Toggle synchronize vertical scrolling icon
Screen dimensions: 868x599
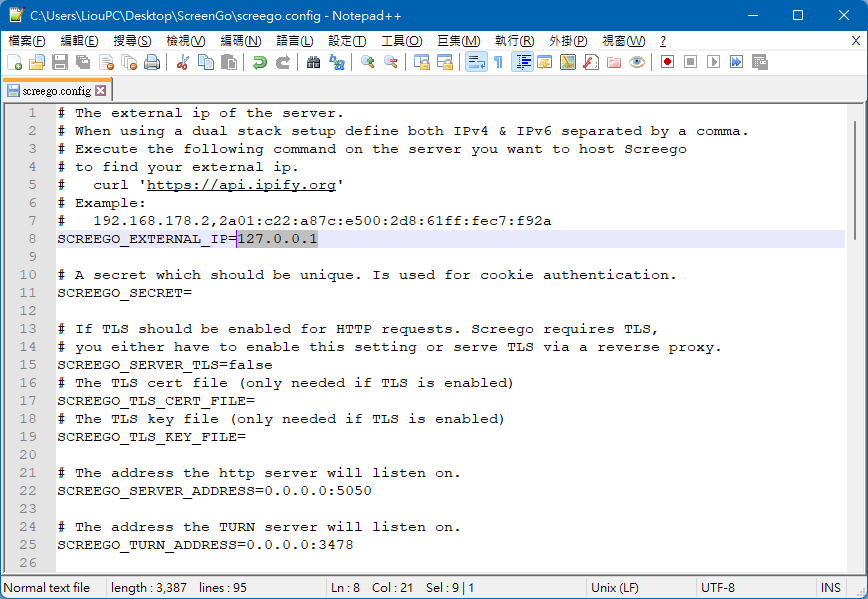[x=422, y=62]
